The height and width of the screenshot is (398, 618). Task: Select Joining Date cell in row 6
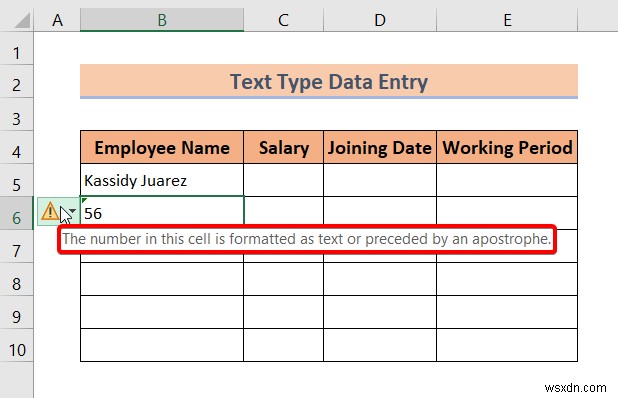380,211
